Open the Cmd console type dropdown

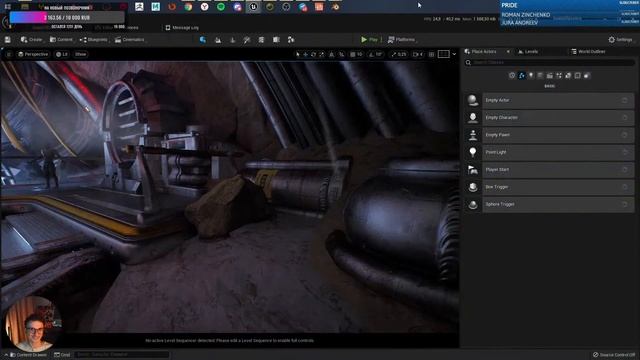point(62,355)
